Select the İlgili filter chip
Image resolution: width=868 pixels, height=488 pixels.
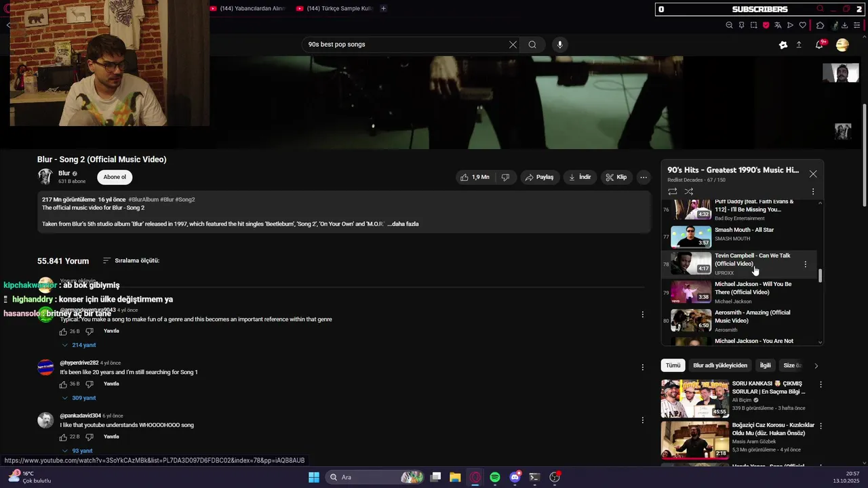point(765,365)
